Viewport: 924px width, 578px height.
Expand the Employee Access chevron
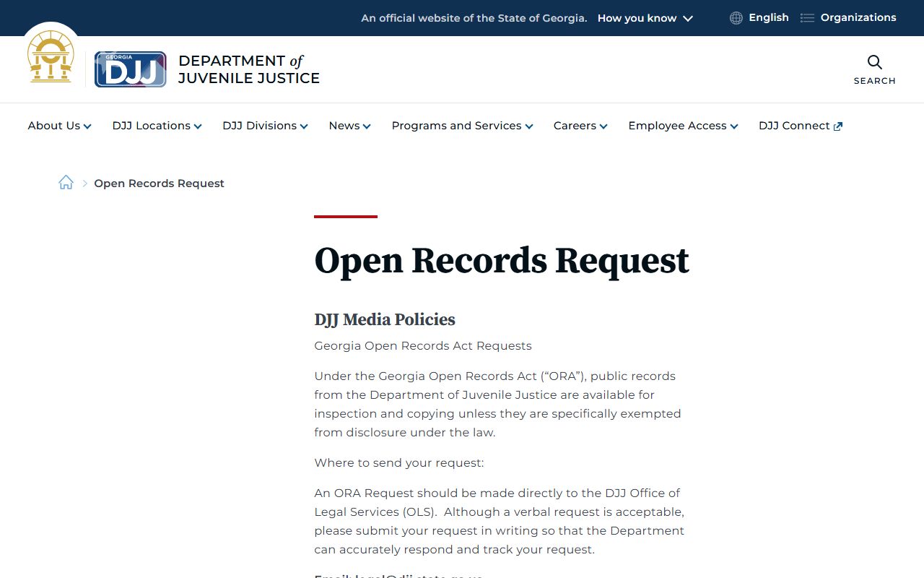734,126
